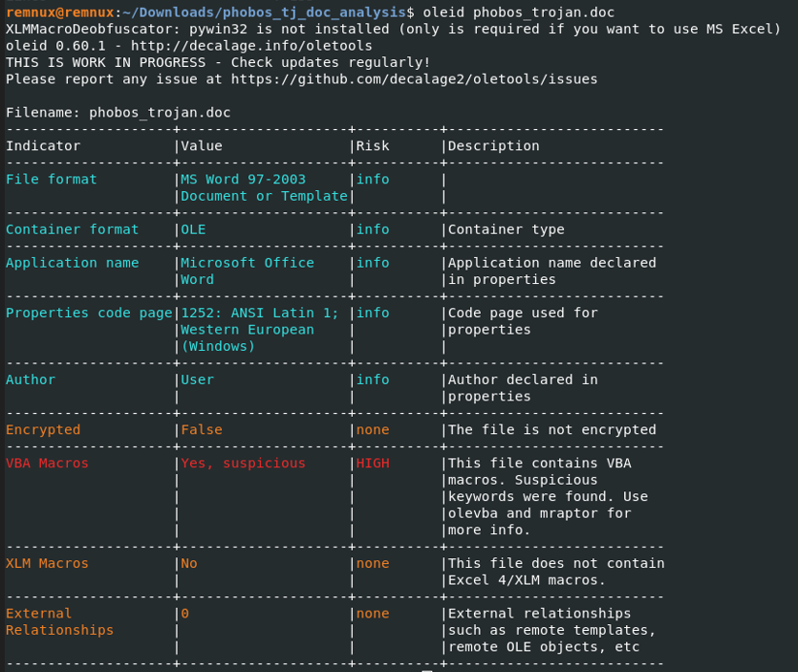
Task: Select the Filename: phobos_trojan.doc line
Action: tap(118, 113)
